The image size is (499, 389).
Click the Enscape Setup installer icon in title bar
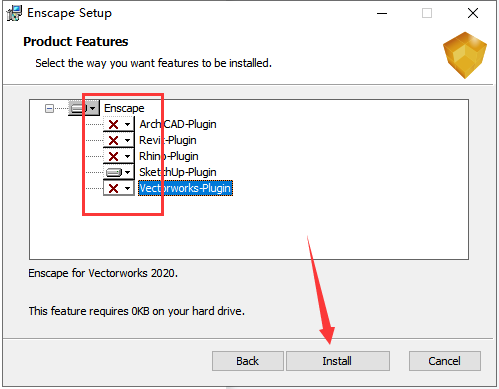tap(14, 13)
